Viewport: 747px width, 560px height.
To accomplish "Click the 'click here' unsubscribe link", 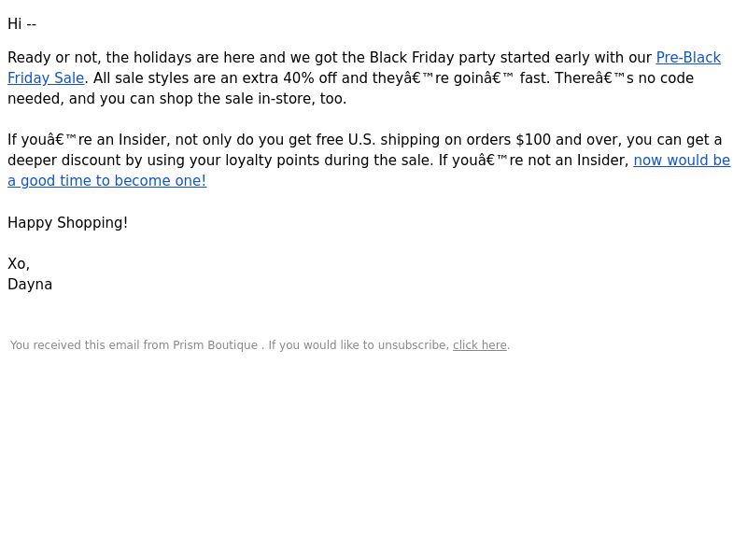I will click(479, 344).
